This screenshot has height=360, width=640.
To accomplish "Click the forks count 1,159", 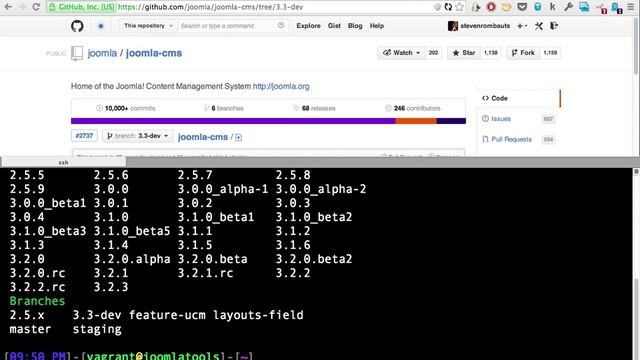I will (x=550, y=53).
